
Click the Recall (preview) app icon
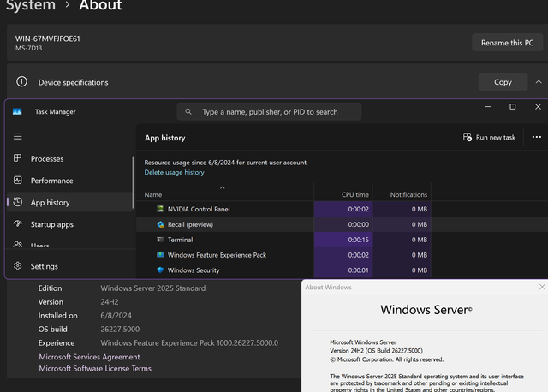coord(160,224)
